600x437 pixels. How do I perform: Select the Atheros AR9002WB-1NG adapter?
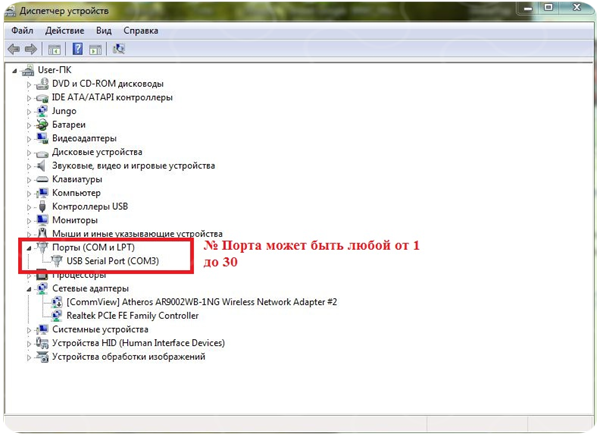tap(202, 302)
